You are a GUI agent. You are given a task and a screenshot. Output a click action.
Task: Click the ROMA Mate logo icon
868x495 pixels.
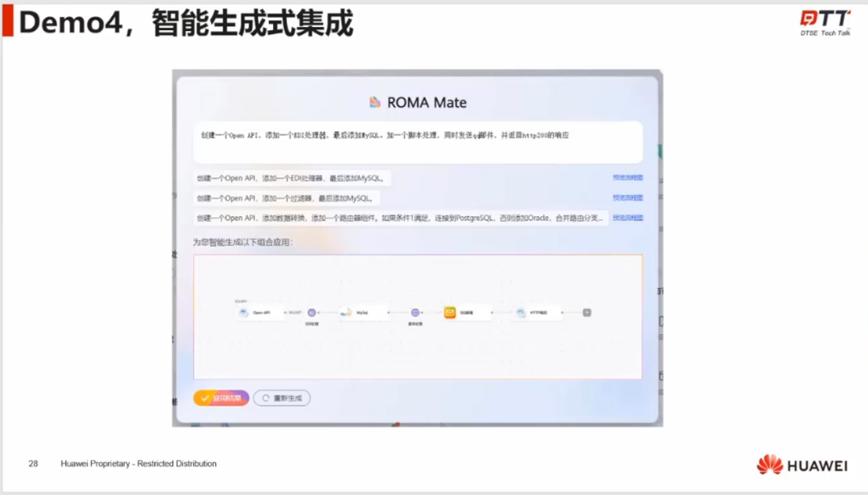375,102
